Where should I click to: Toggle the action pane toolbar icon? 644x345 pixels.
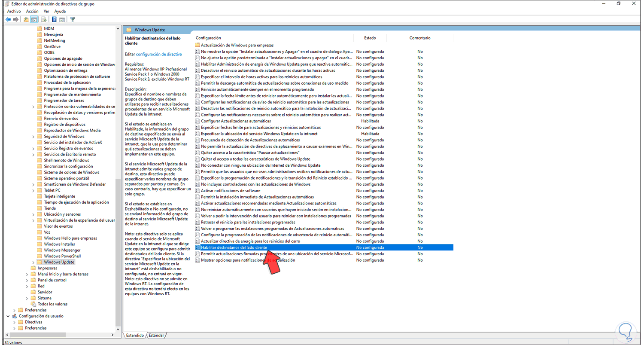coord(62,19)
